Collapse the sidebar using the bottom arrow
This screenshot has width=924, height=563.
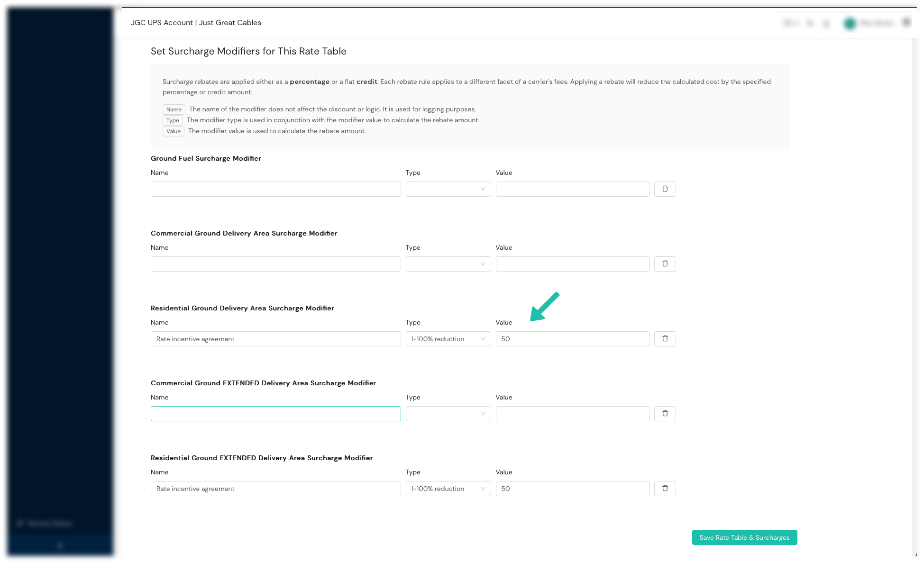point(60,546)
